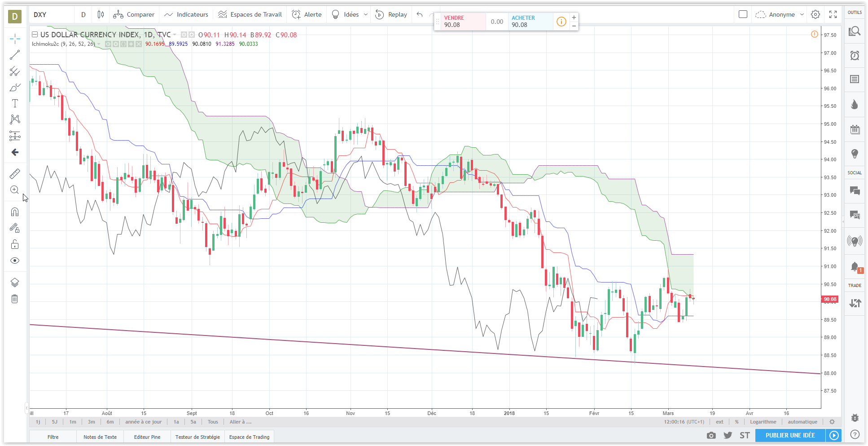Open the prediction and measurement tools

(x=15, y=136)
